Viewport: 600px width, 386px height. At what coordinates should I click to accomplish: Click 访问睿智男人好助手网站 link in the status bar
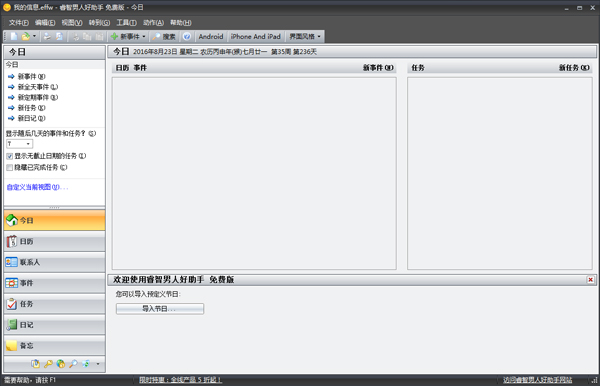coord(538,380)
